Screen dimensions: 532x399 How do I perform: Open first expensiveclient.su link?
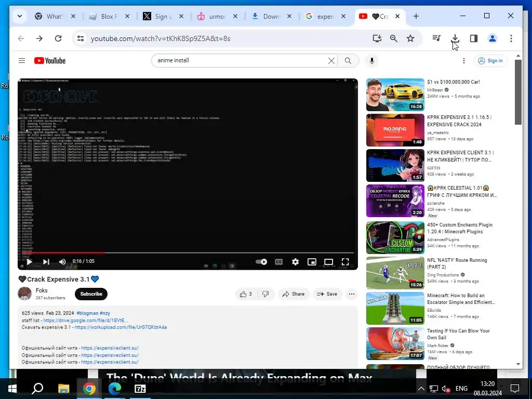110,348
